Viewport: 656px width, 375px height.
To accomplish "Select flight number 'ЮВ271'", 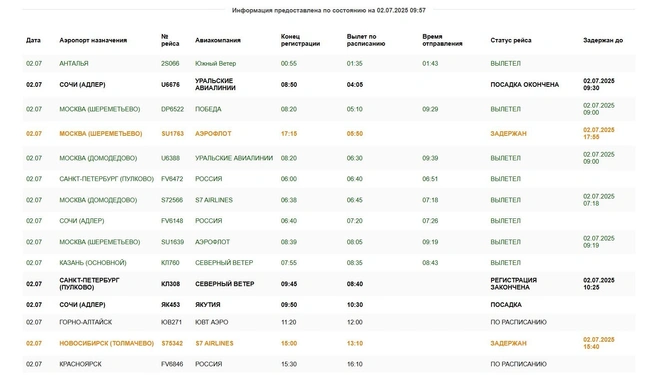I will 171,322.
